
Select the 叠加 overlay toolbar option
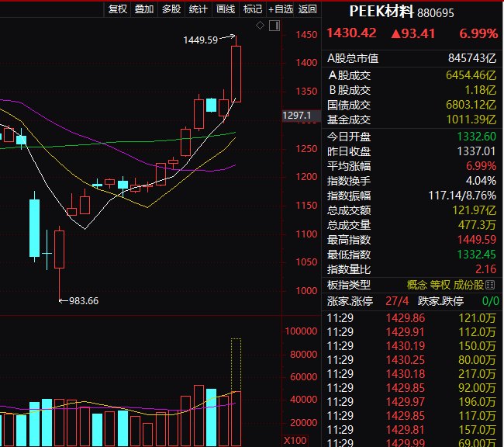144,9
